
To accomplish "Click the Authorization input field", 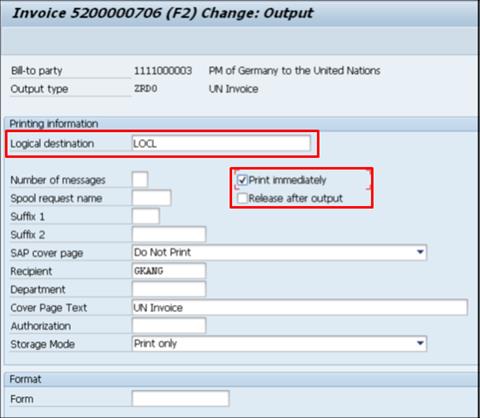I will pos(169,326).
